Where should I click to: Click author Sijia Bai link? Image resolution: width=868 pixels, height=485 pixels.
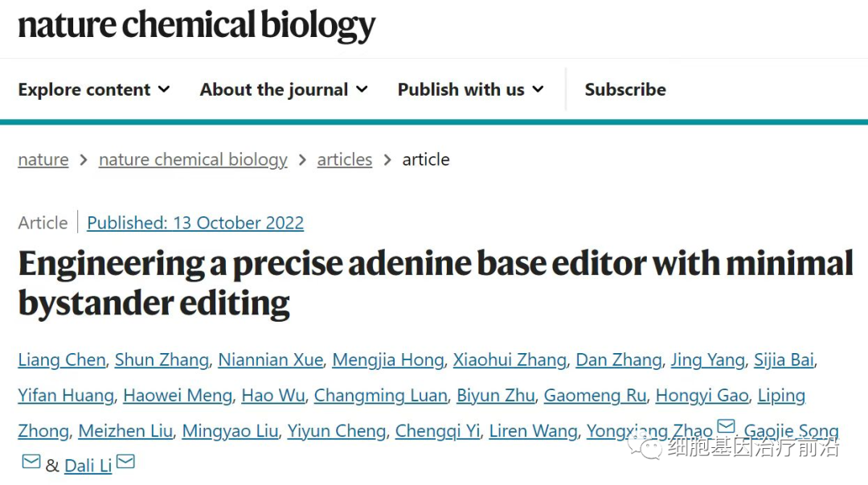point(784,360)
